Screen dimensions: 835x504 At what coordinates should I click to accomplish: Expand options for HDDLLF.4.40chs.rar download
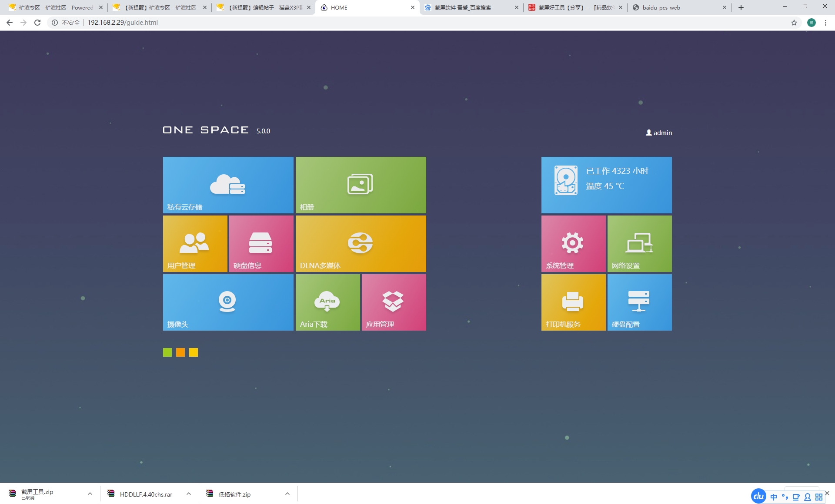pyautogui.click(x=189, y=494)
